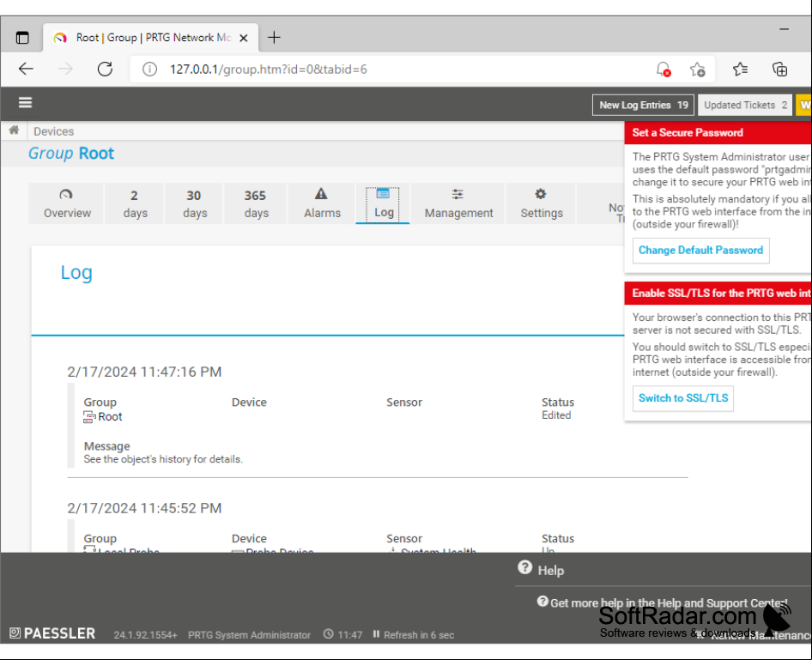Add this page to favorites
This screenshot has height=660, width=812.
(x=698, y=70)
